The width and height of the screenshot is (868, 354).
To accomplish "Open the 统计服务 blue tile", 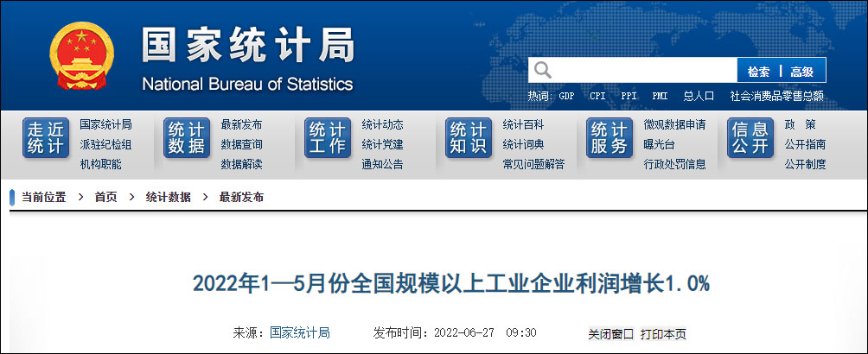I will coord(610,138).
